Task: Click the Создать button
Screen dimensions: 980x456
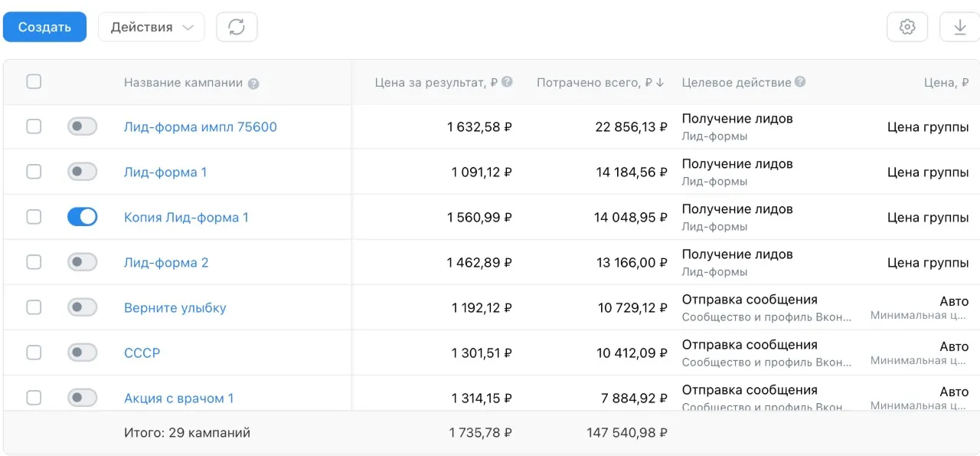Action: 44,27
